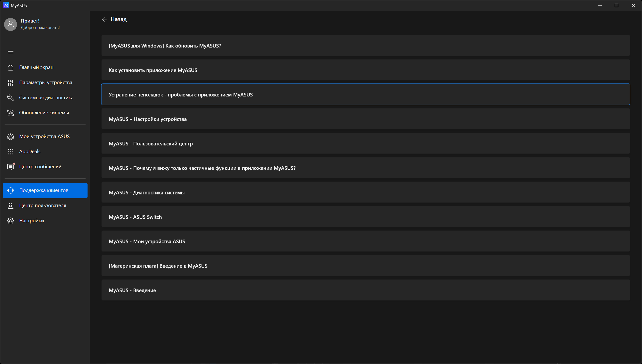Open article Как обновить MyASUS
Image resolution: width=642 pixels, height=364 pixels.
tap(365, 46)
